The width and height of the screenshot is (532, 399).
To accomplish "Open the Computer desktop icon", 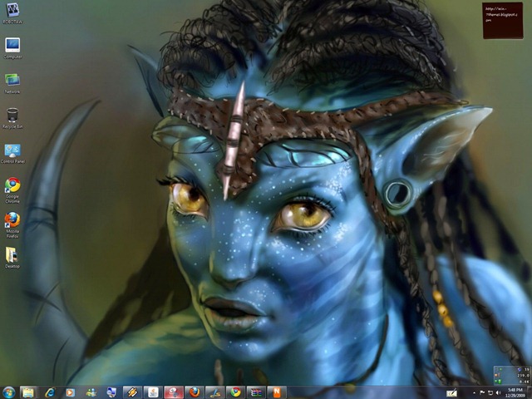I will (x=12, y=48).
